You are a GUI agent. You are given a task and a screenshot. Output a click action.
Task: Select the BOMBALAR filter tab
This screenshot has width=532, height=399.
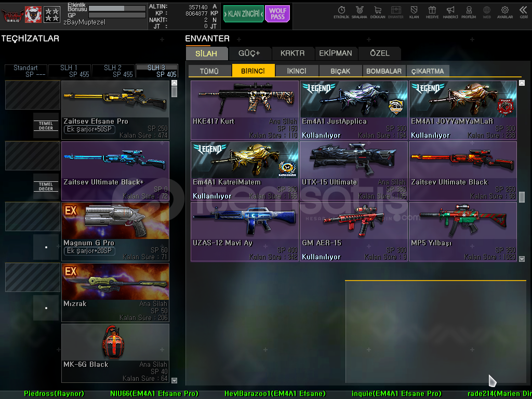(384, 71)
